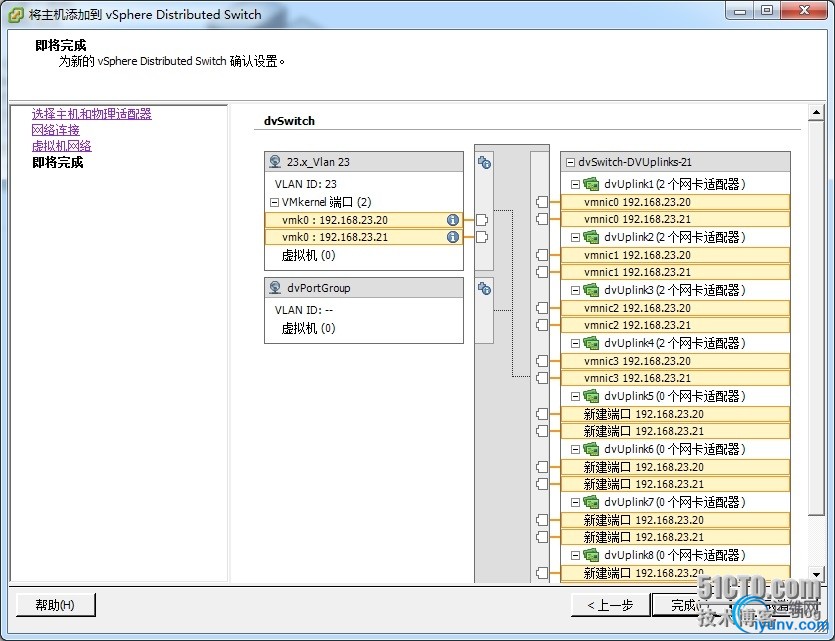Select row vmnic1 192.168.23.20

click(675, 255)
